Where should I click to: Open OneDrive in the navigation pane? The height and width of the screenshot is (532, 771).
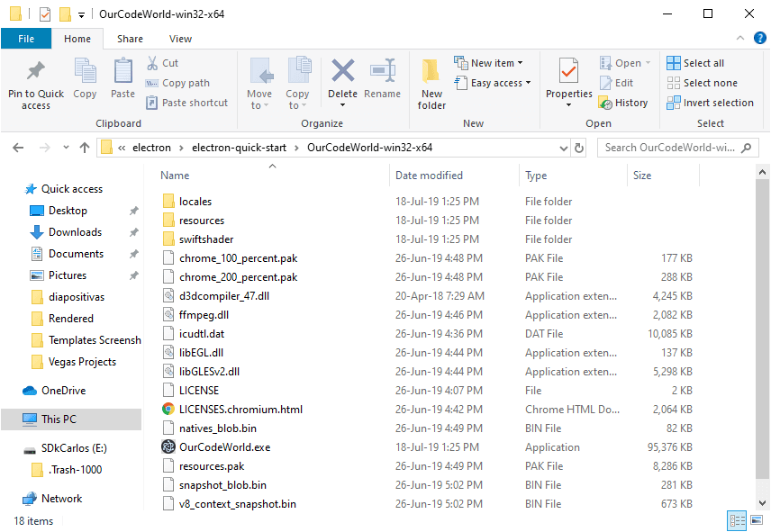click(x=63, y=391)
